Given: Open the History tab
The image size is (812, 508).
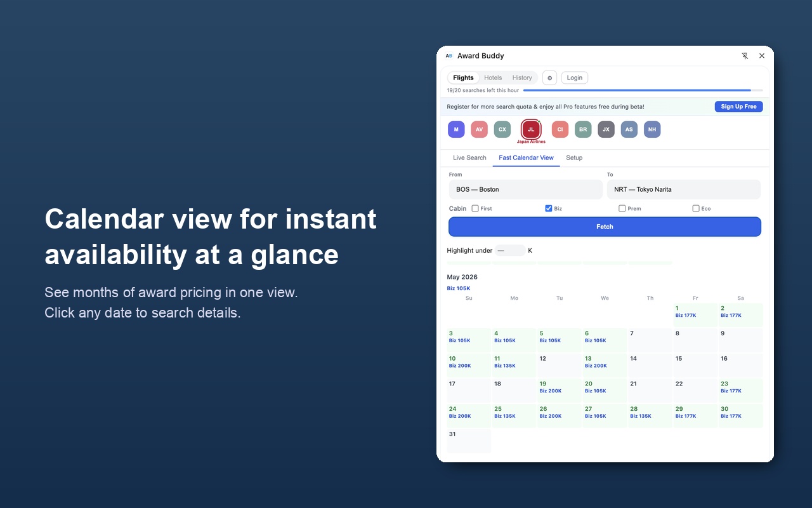Looking at the screenshot, I should 522,78.
